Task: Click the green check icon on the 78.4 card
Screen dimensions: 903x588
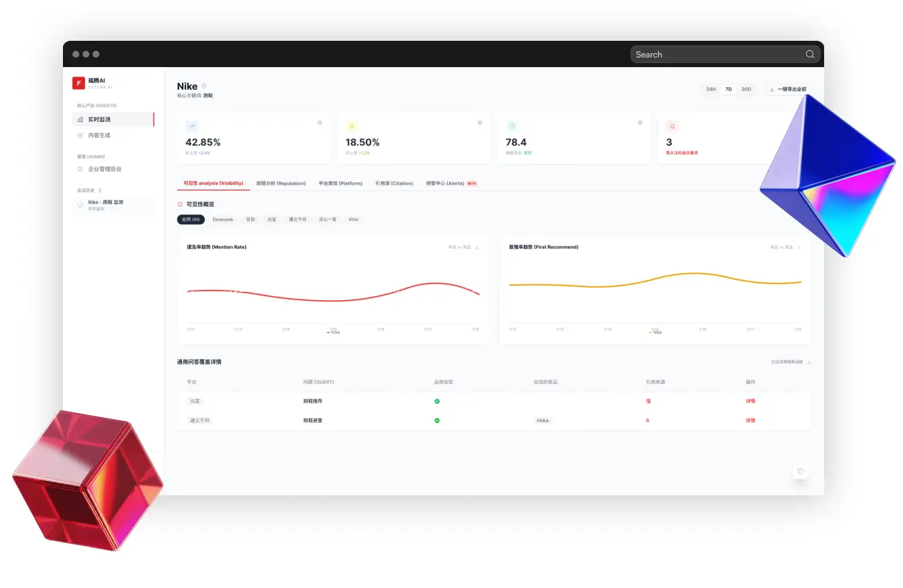Action: tap(512, 126)
